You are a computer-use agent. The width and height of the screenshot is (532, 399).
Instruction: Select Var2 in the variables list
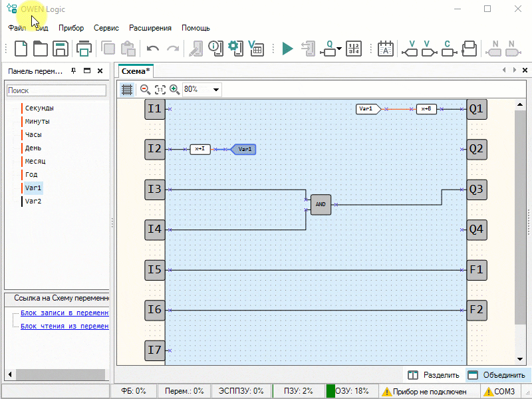(33, 201)
